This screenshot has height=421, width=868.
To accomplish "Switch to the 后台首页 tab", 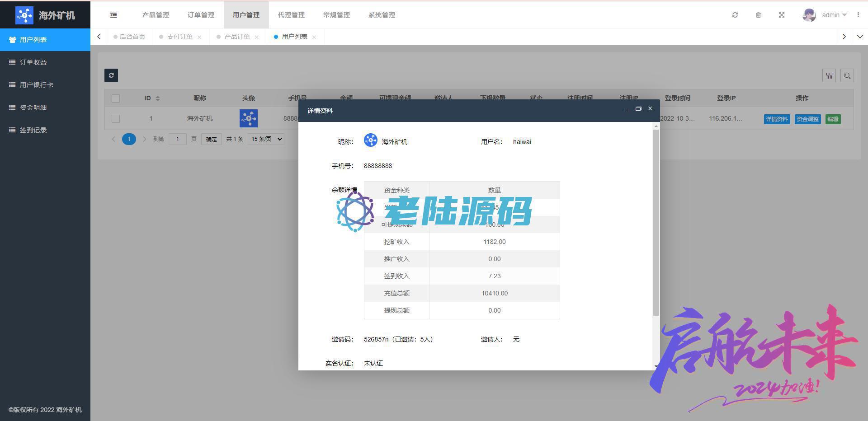I will [x=130, y=37].
